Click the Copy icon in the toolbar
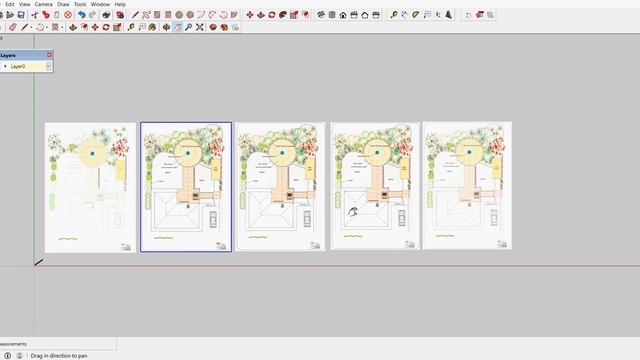 click(x=46, y=15)
